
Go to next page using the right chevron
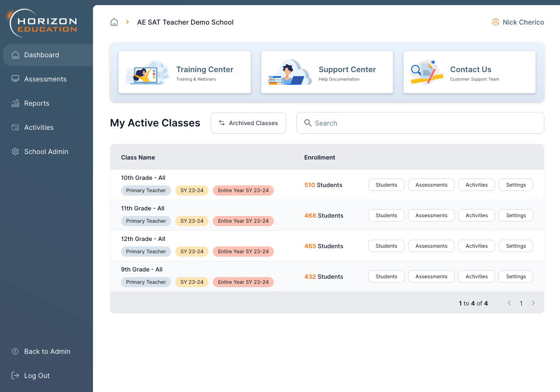[x=533, y=303]
